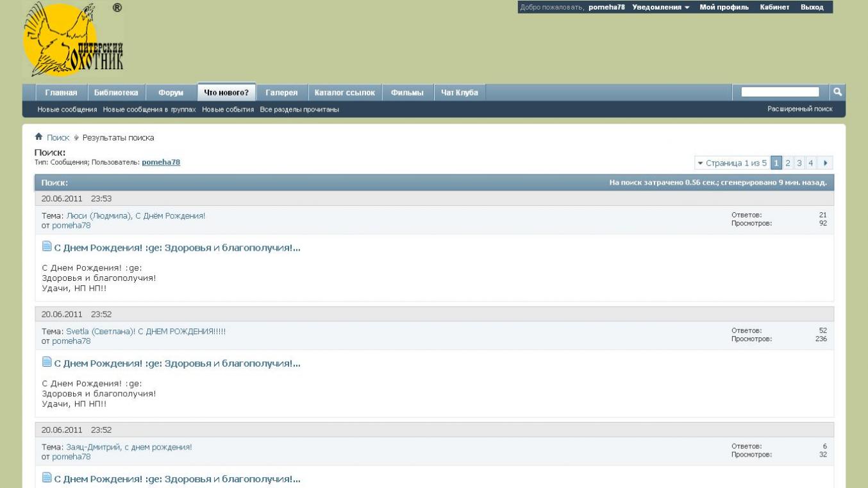
Task: Open the Уведомления dropdown menu
Action: [x=660, y=7]
